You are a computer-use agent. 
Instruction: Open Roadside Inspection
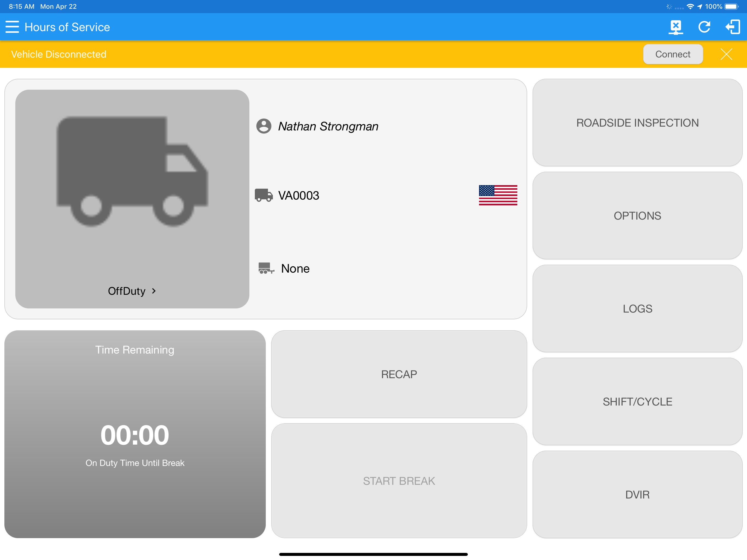click(637, 122)
